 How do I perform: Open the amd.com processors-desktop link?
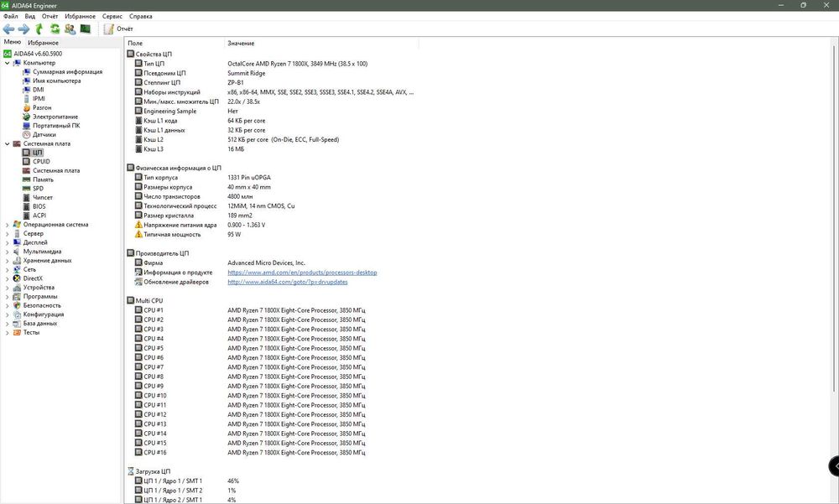(302, 273)
